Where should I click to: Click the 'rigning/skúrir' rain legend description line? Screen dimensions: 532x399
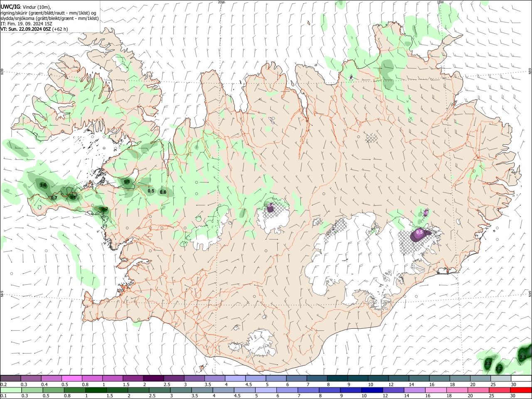click(48, 13)
